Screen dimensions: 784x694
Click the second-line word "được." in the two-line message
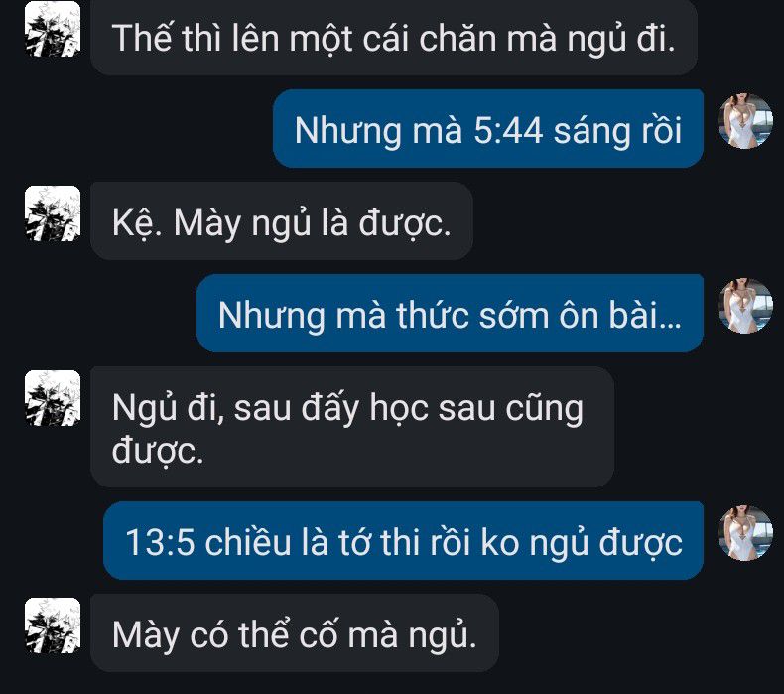point(158,451)
